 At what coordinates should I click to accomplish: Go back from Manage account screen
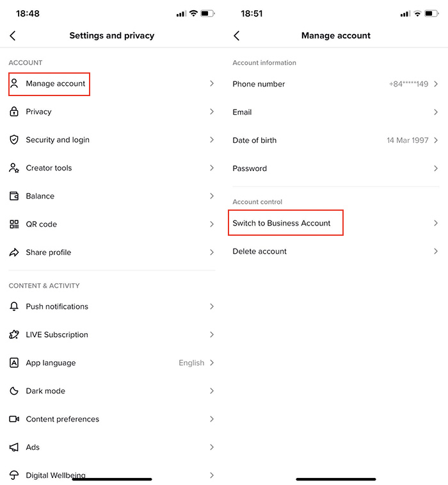[x=237, y=36]
